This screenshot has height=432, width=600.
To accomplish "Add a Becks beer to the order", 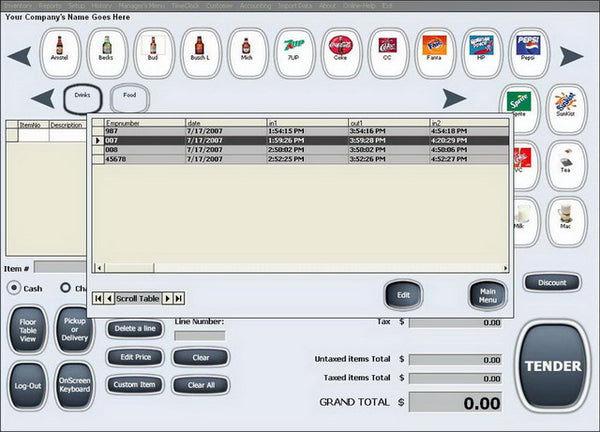I will coord(105,48).
